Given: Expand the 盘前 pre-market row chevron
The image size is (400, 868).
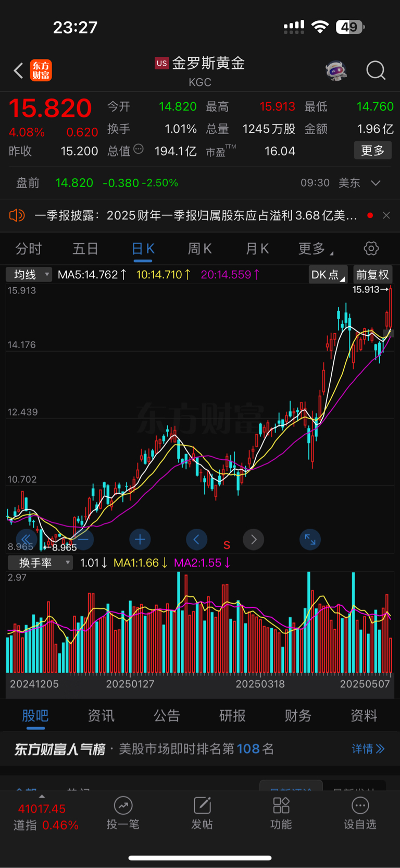Looking at the screenshot, I should tap(376, 183).
